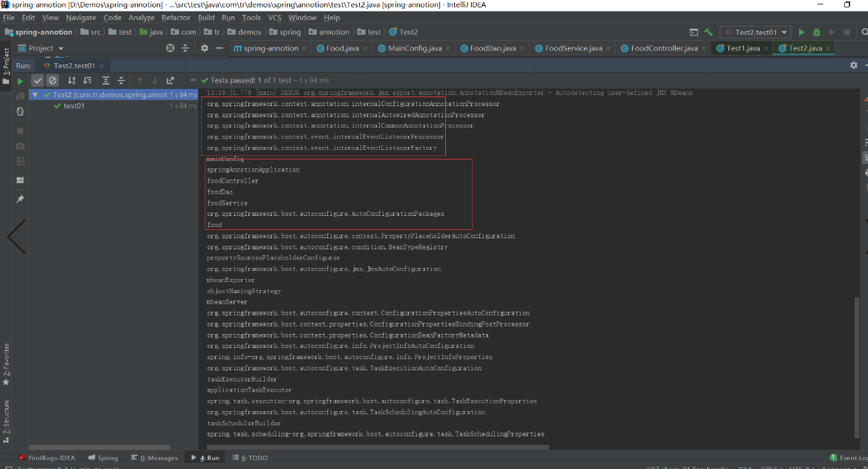Export test results from the run panel toolbar
The width and height of the screenshot is (868, 469).
click(170, 80)
